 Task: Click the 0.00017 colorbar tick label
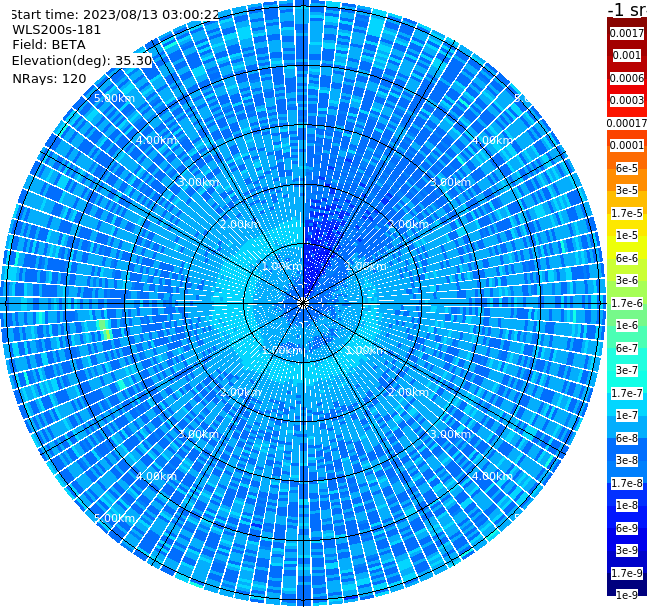point(627,123)
